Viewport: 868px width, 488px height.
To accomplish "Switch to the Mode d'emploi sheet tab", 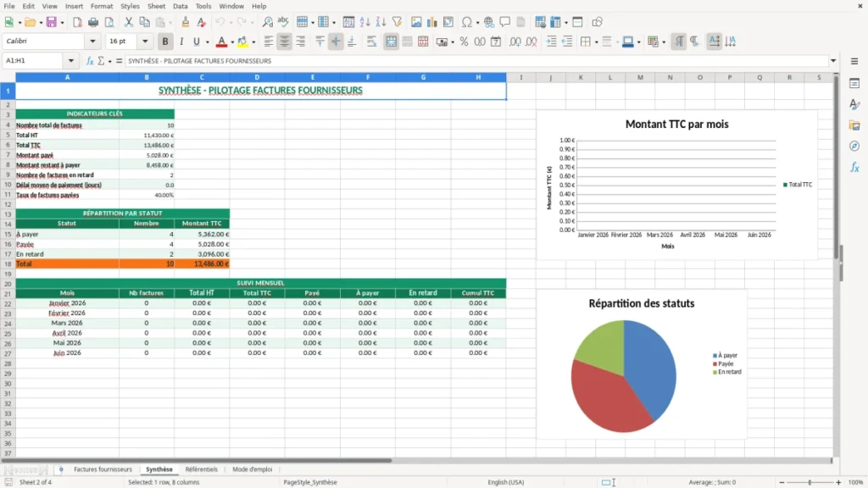I will (253, 469).
